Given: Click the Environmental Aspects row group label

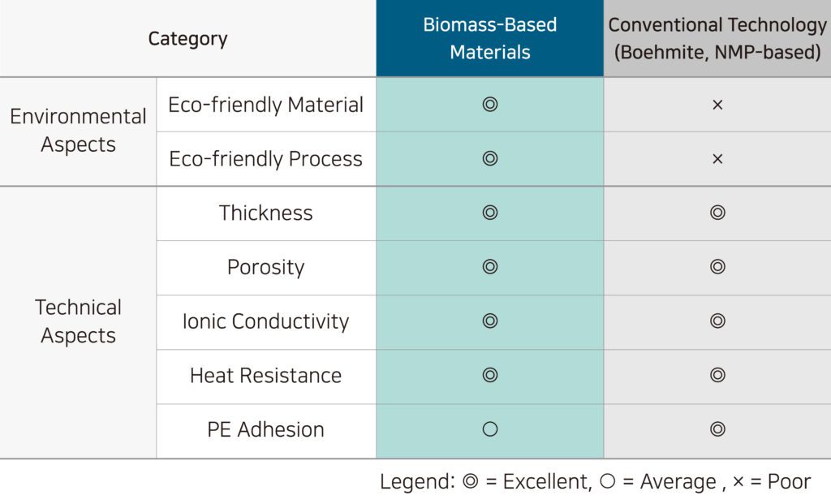Looking at the screenshot, I should [x=78, y=131].
